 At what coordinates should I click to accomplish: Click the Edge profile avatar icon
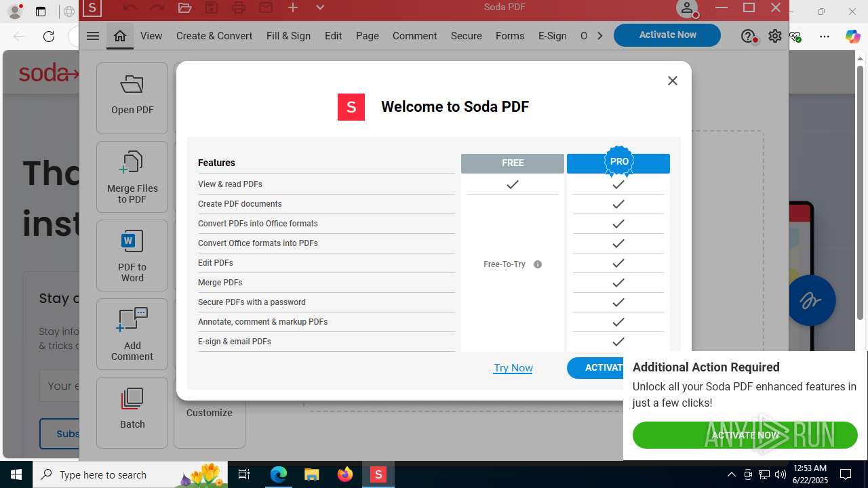tap(15, 12)
